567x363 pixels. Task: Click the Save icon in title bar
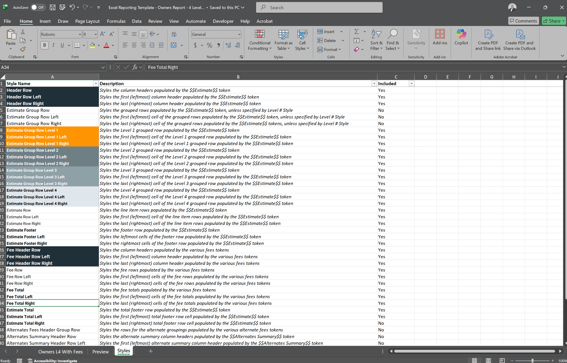tap(52, 7)
